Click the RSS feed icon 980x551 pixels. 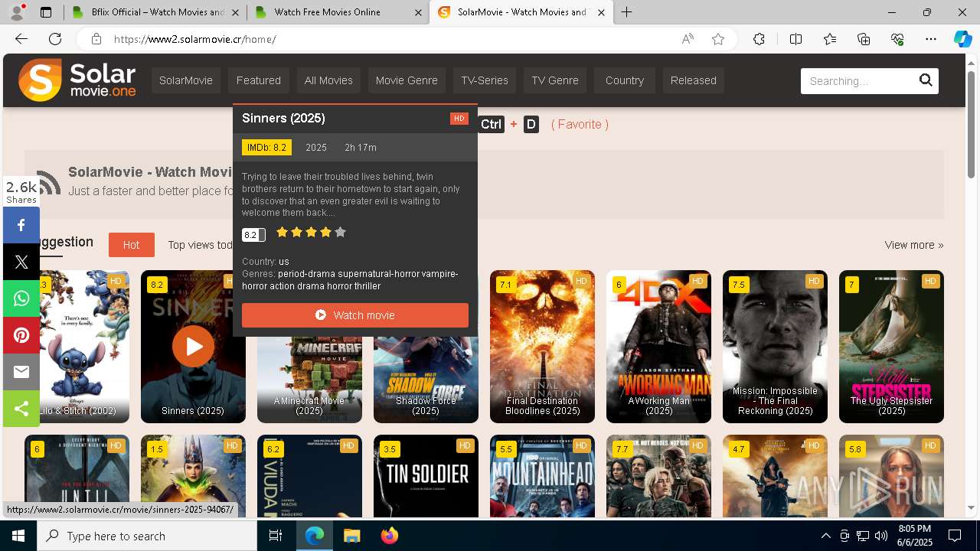[48, 182]
